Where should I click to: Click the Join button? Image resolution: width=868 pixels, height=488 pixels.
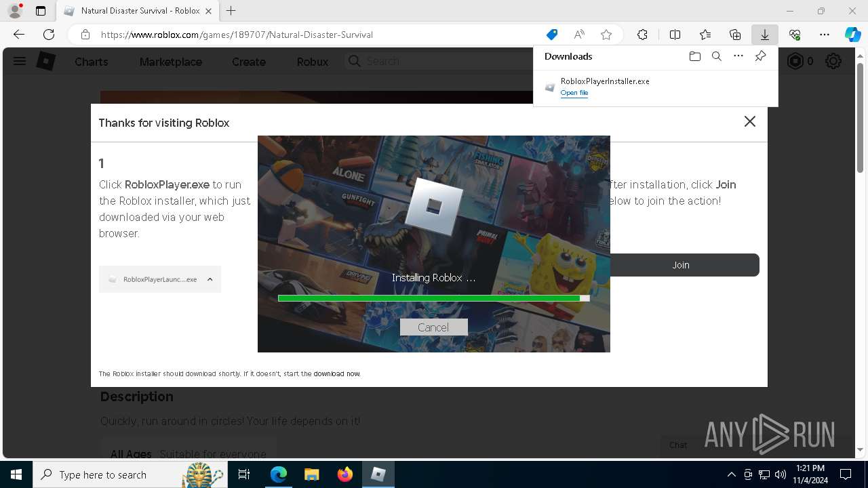click(681, 265)
